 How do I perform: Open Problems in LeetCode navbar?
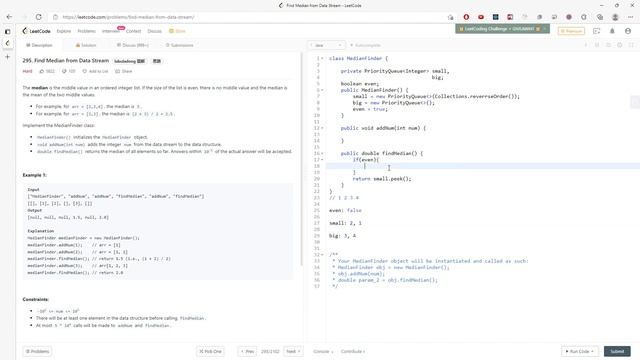point(86,31)
